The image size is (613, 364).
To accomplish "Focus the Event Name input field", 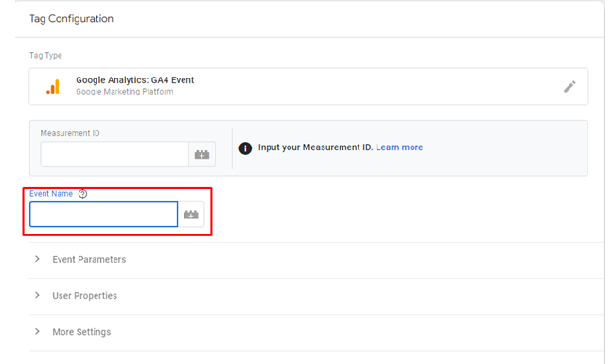I will pyautogui.click(x=104, y=214).
